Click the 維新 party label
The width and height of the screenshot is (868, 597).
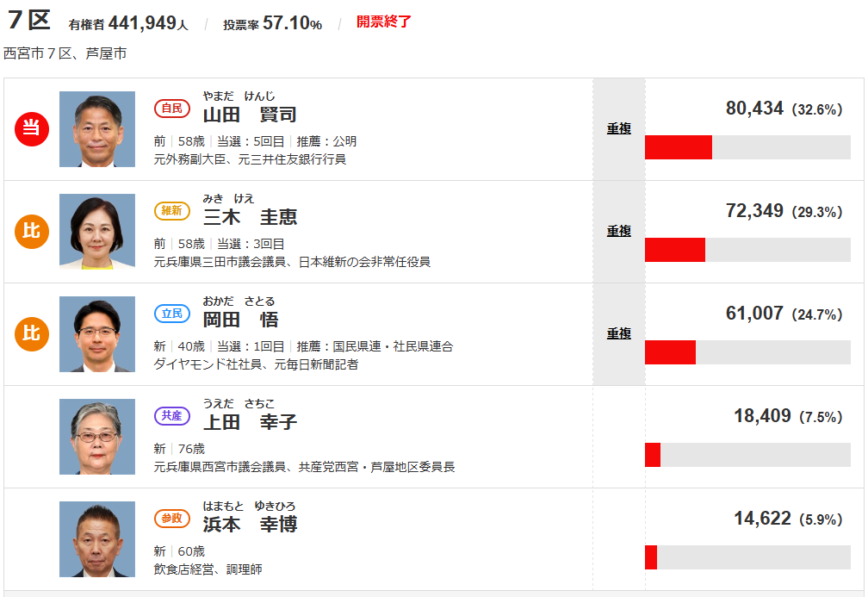point(172,211)
